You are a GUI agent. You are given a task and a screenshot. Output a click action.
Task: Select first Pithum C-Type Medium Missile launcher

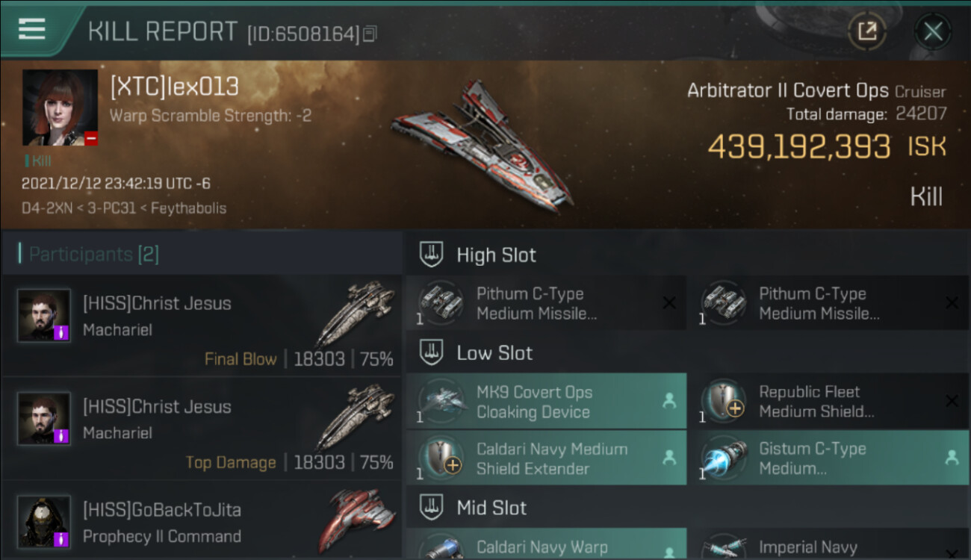pyautogui.click(x=546, y=303)
